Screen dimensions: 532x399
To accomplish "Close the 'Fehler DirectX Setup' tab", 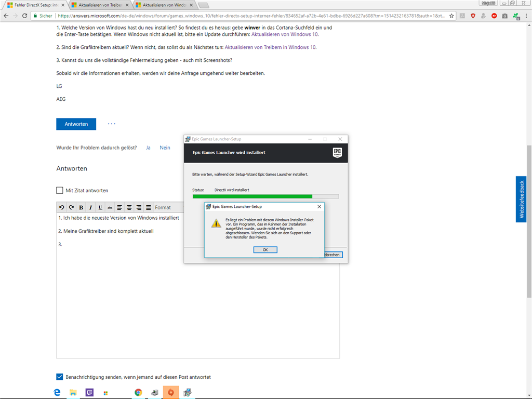I will coord(63,5).
